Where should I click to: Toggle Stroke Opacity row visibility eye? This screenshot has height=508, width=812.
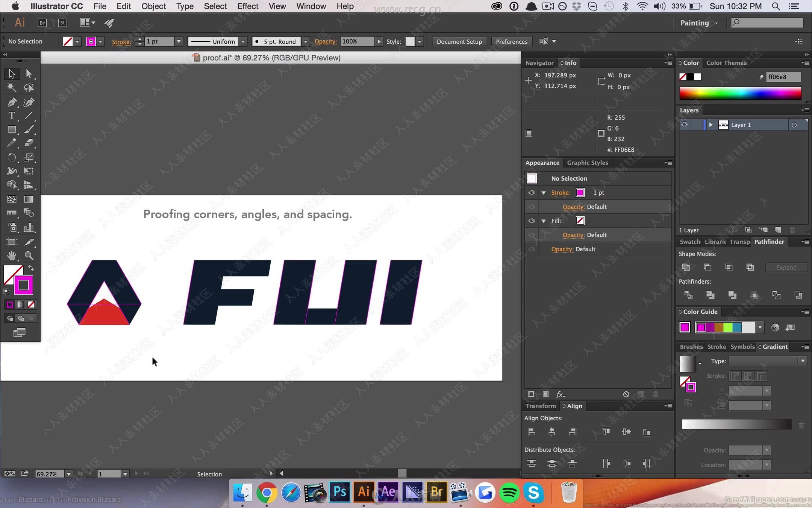coord(532,207)
